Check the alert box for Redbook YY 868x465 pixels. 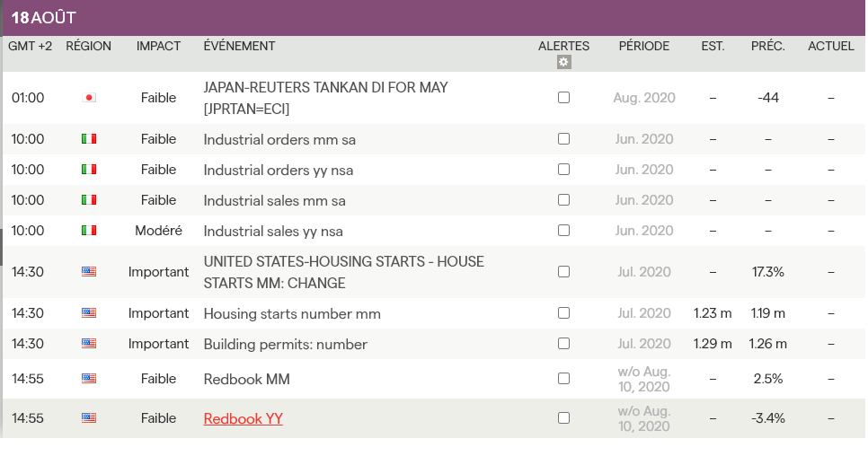(x=563, y=418)
